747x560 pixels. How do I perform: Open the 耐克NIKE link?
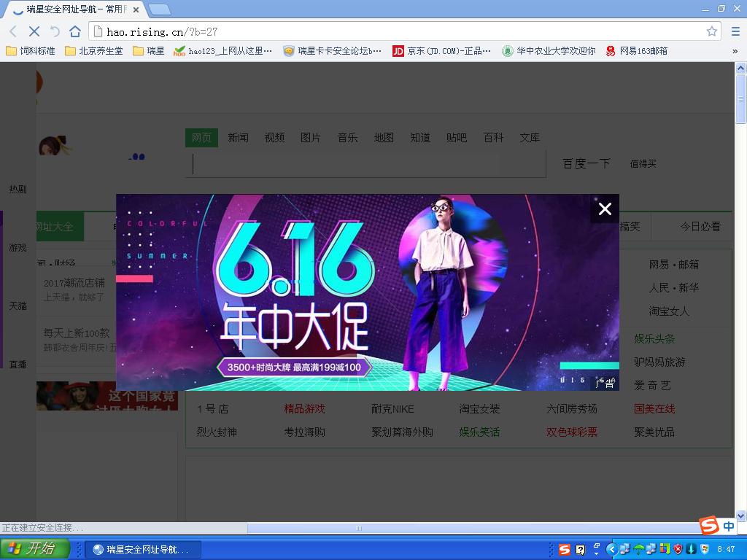coord(392,408)
